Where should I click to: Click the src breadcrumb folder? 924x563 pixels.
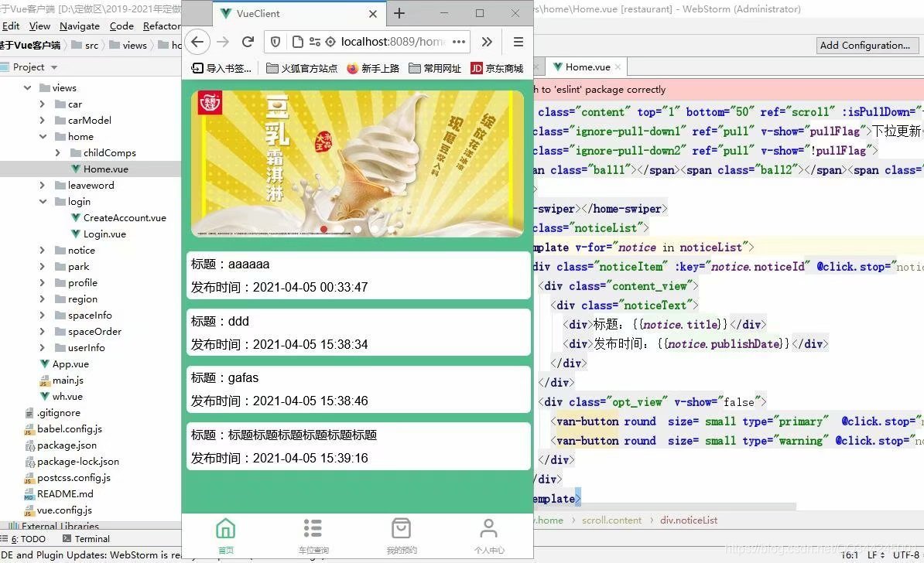[x=85, y=46]
